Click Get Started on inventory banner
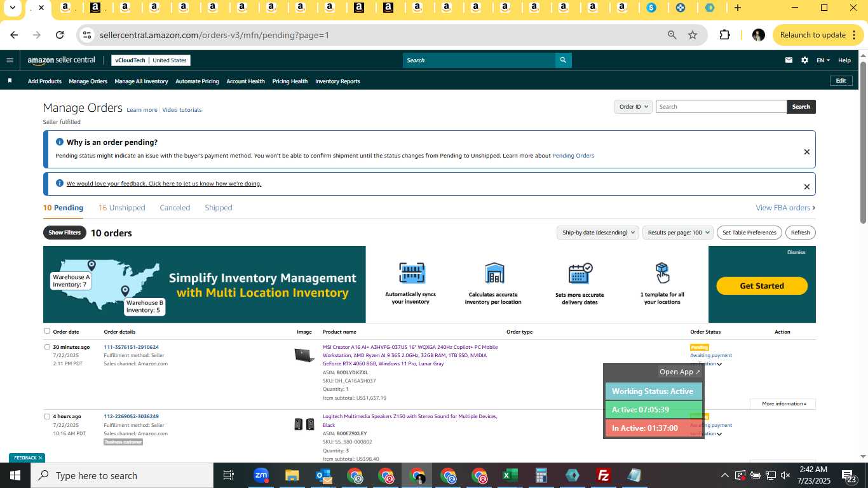This screenshot has height=488, width=868. coord(762,286)
